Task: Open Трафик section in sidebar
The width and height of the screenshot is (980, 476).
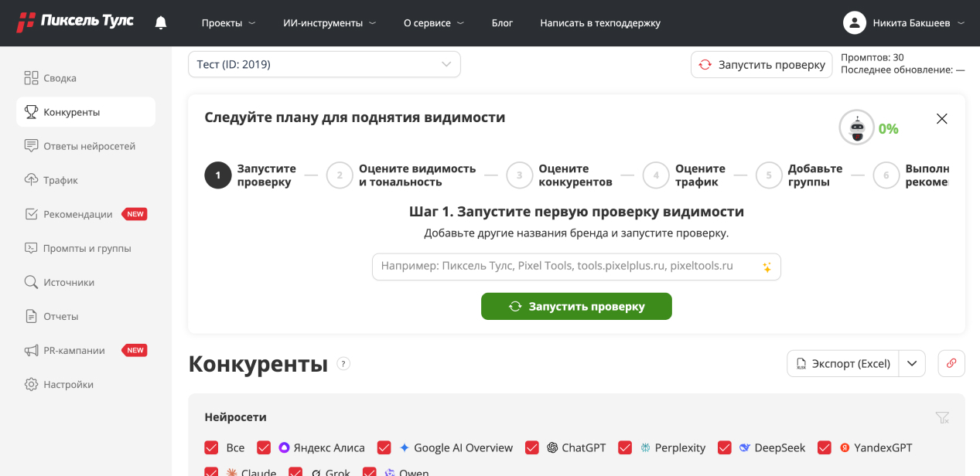Action: pyautogui.click(x=86, y=180)
